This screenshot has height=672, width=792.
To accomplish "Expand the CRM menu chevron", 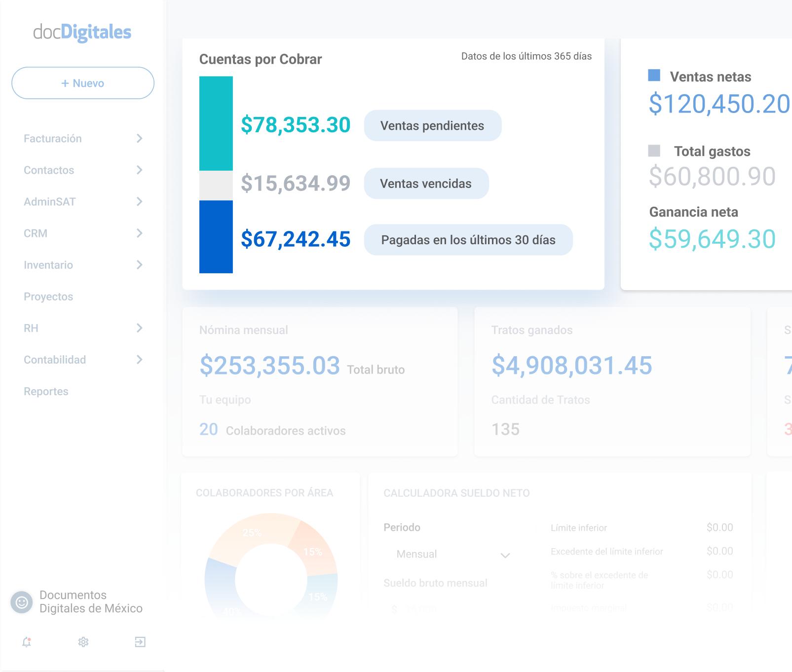I will click(x=140, y=233).
